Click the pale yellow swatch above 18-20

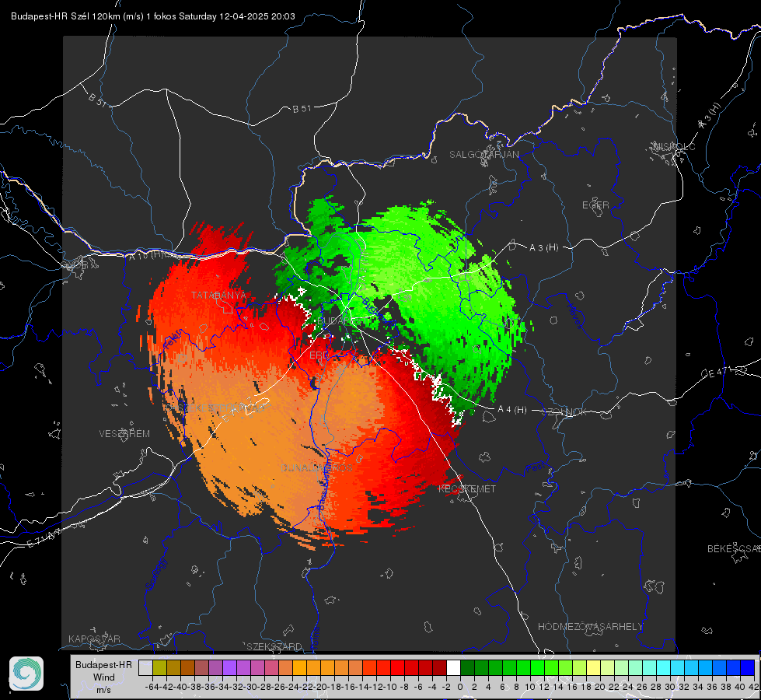tap(593, 668)
